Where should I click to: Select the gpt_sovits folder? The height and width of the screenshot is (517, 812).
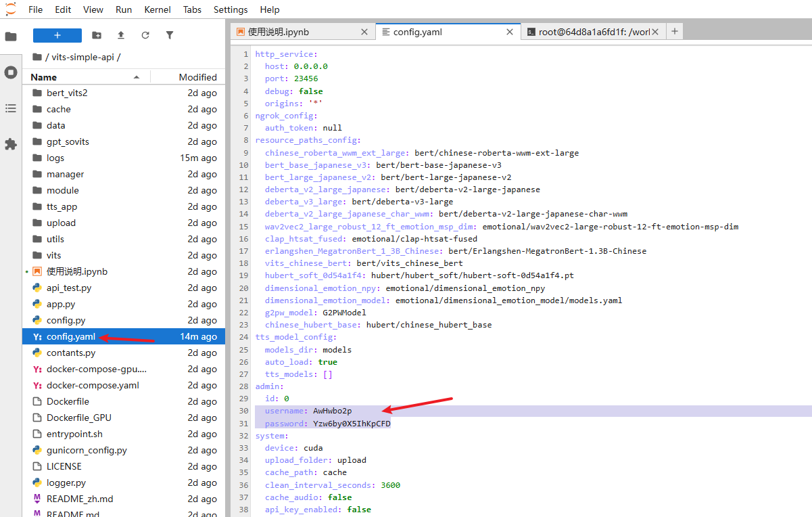coord(124,141)
